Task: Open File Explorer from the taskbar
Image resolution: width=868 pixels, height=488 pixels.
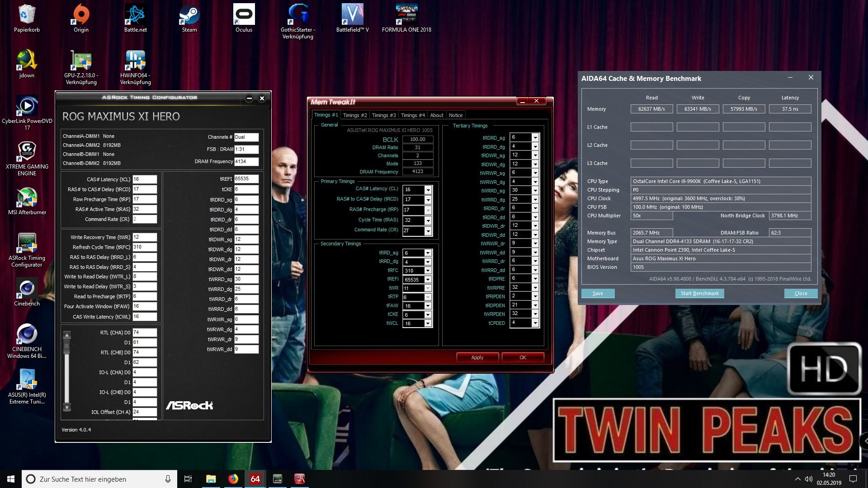Action: 211,479
